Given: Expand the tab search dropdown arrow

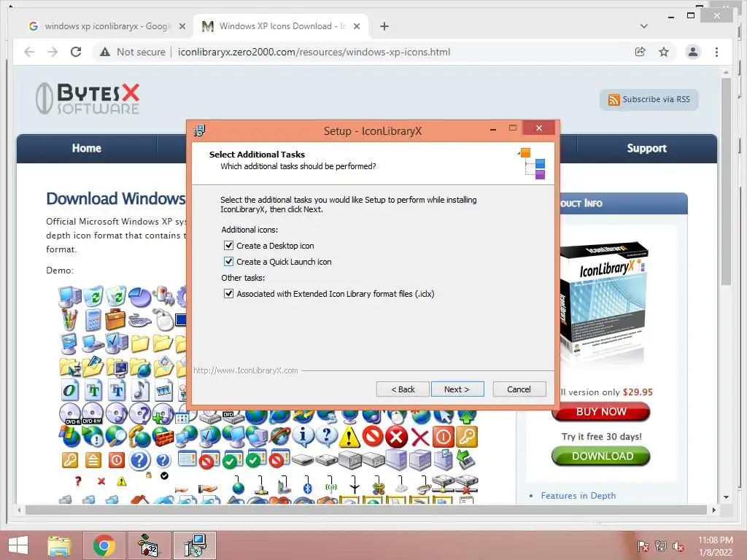Looking at the screenshot, I should pos(644,26).
